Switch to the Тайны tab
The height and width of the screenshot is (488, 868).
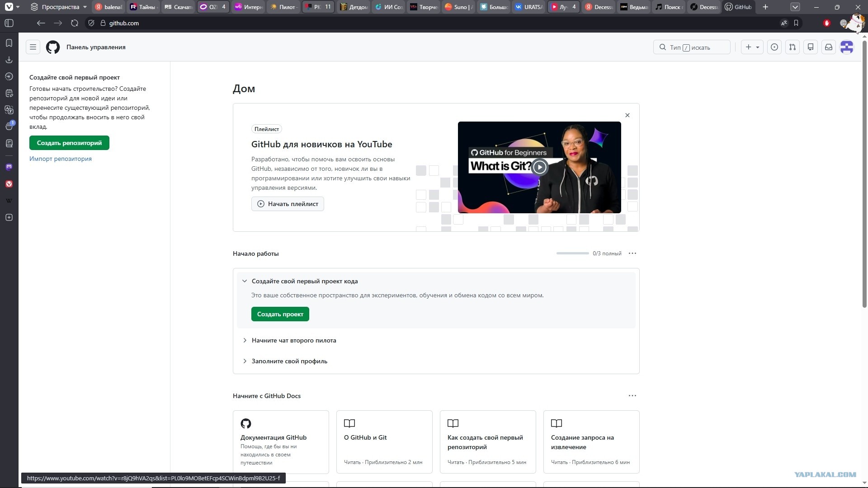coord(143,7)
